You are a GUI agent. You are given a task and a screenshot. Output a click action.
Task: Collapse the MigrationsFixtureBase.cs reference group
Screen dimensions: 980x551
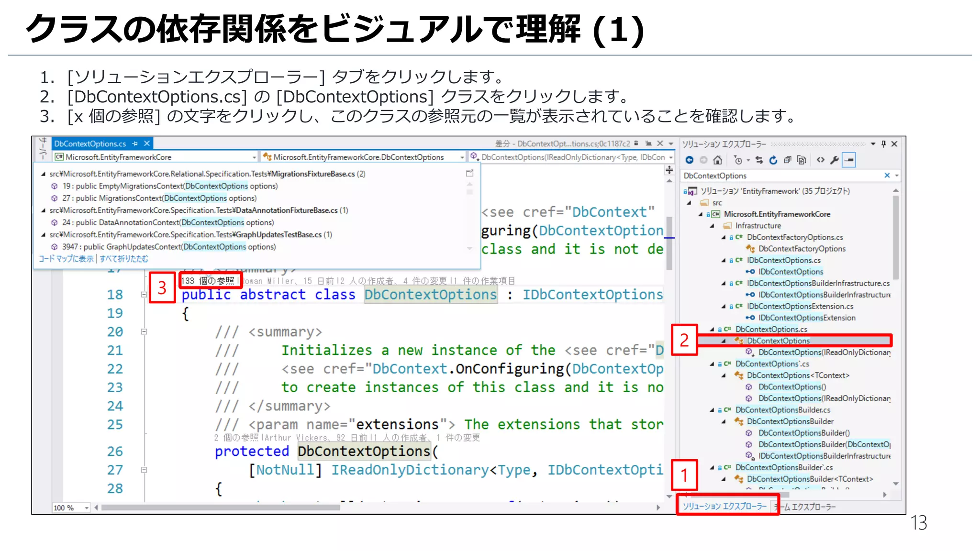coord(43,174)
